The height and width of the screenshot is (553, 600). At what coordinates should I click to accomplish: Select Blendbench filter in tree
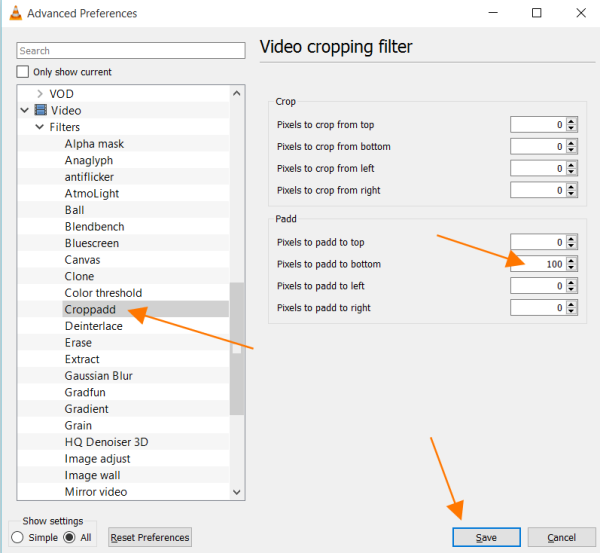click(95, 227)
